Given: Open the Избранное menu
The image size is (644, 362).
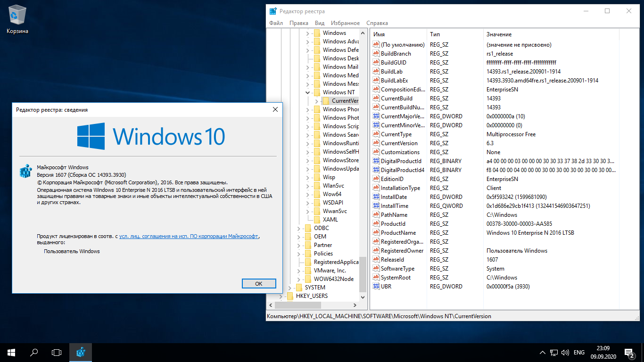Looking at the screenshot, I should point(345,23).
